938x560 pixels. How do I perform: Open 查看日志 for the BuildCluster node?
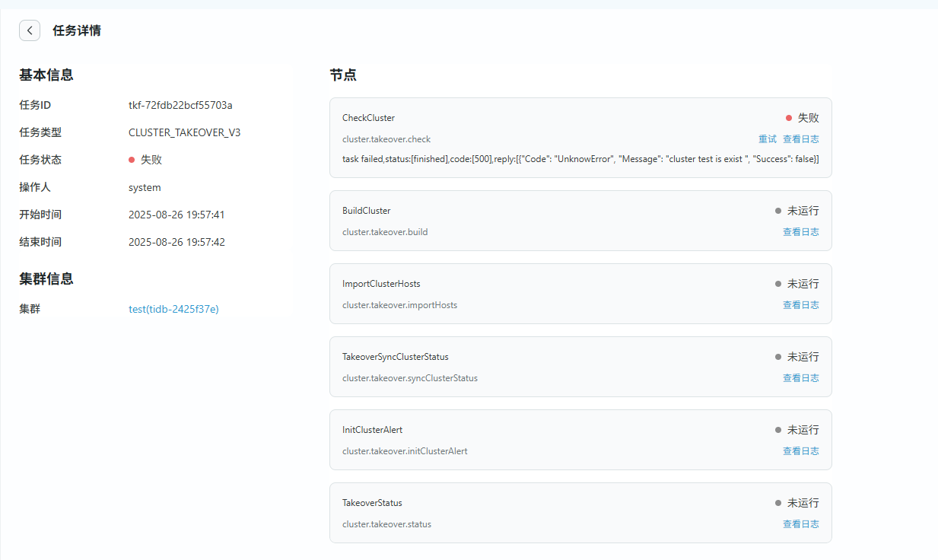pos(800,232)
